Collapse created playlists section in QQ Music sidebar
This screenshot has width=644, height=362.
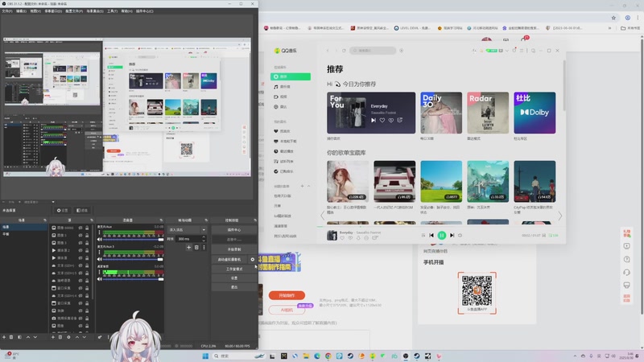[x=309, y=186]
